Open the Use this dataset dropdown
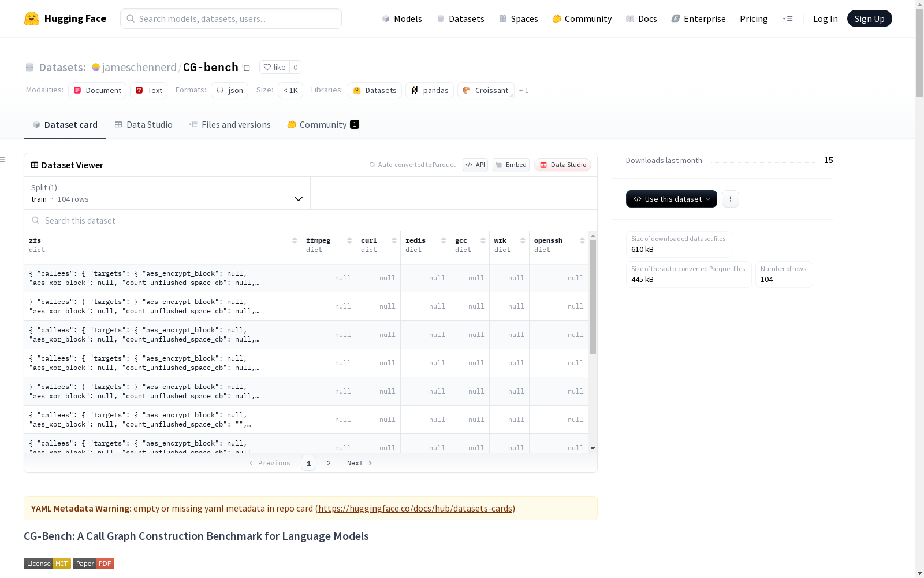924x578 pixels. (672, 199)
